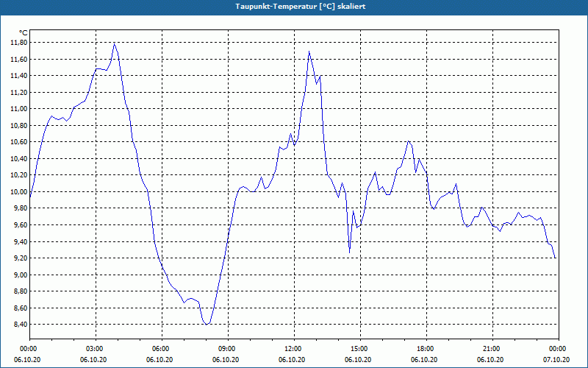This screenshot has width=588, height=368.
Task: Click the 10,60 y-axis value
Action: click(x=19, y=142)
